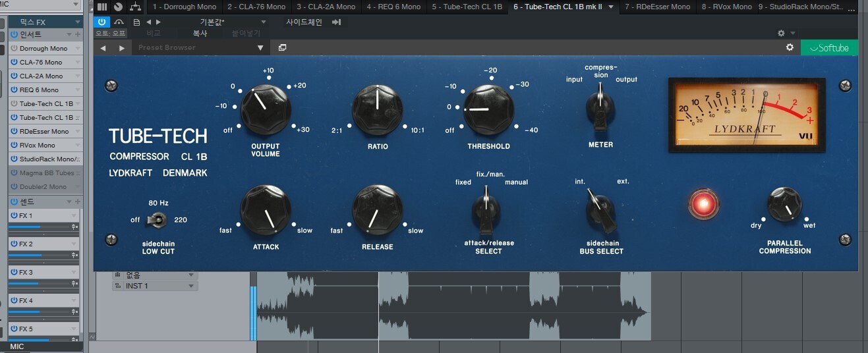The width and height of the screenshot is (868, 353).
Task: Open the Preset Browser dropdown
Action: [260, 47]
